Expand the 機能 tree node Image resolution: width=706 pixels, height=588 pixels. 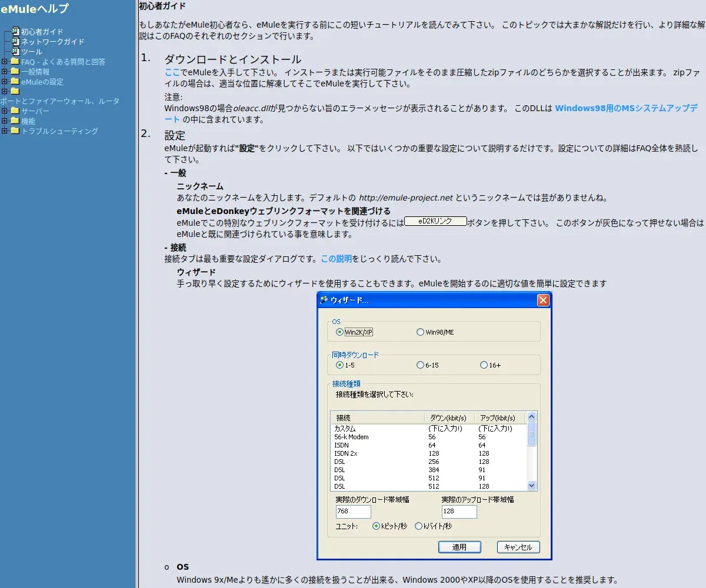pyautogui.click(x=5, y=121)
